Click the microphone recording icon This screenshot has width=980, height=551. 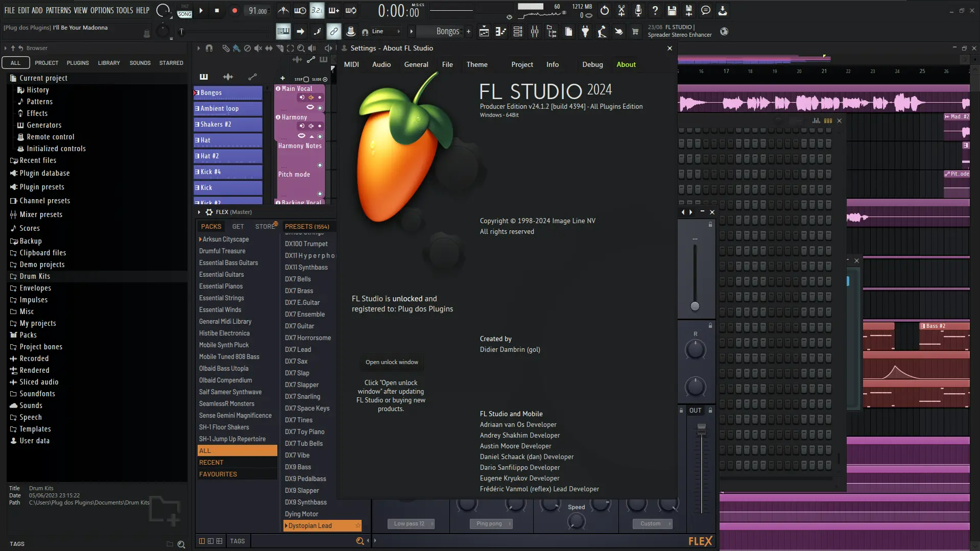[638, 10]
